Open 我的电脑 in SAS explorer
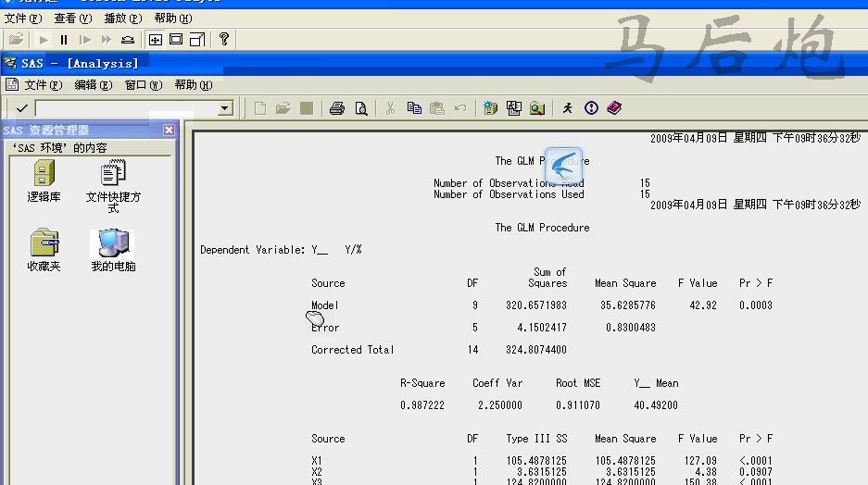Image resolution: width=868 pixels, height=485 pixels. click(113, 250)
